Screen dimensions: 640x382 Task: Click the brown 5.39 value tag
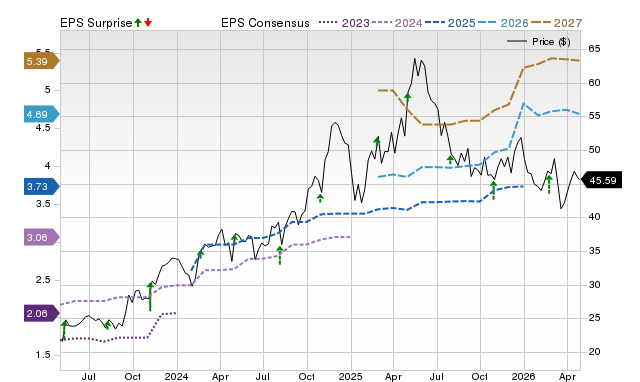click(42, 61)
